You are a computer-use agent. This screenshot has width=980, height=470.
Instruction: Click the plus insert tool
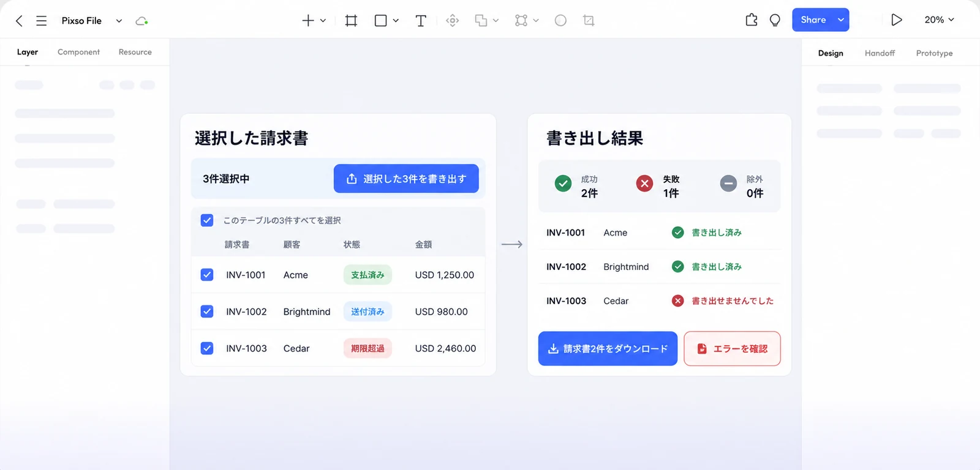coord(308,21)
